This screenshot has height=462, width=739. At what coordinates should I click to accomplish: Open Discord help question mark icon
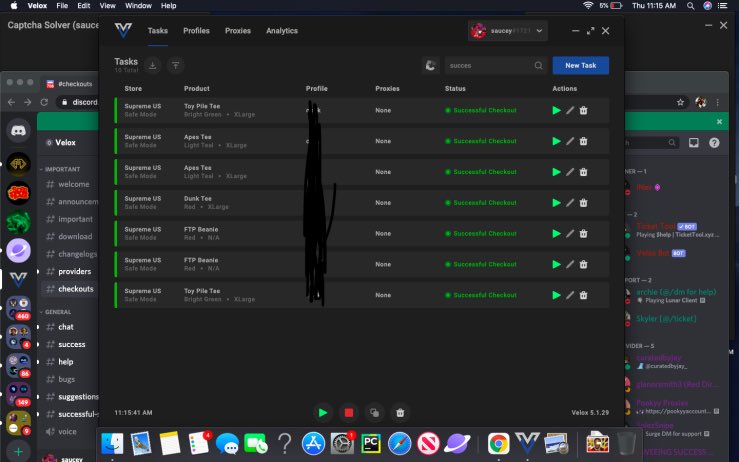[714, 143]
